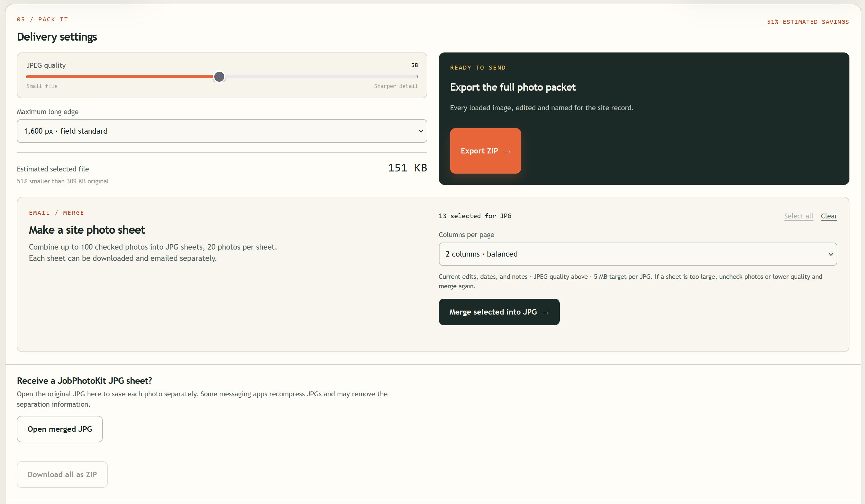Click the 'Estimated selected file' label
This screenshot has height=504, width=865.
tap(53, 169)
